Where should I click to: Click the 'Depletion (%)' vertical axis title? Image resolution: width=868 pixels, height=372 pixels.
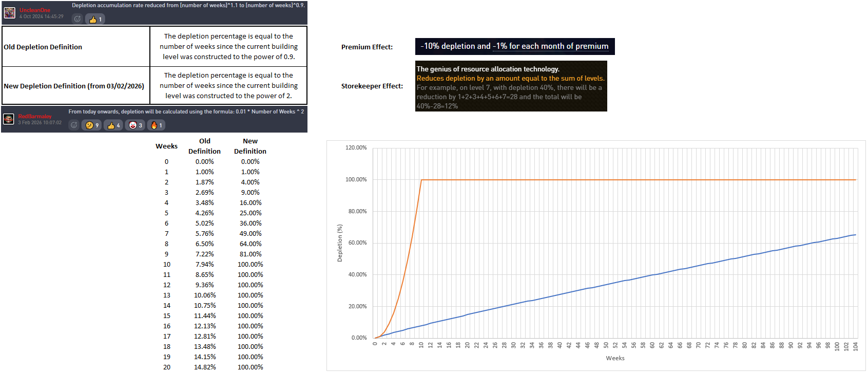(339, 243)
